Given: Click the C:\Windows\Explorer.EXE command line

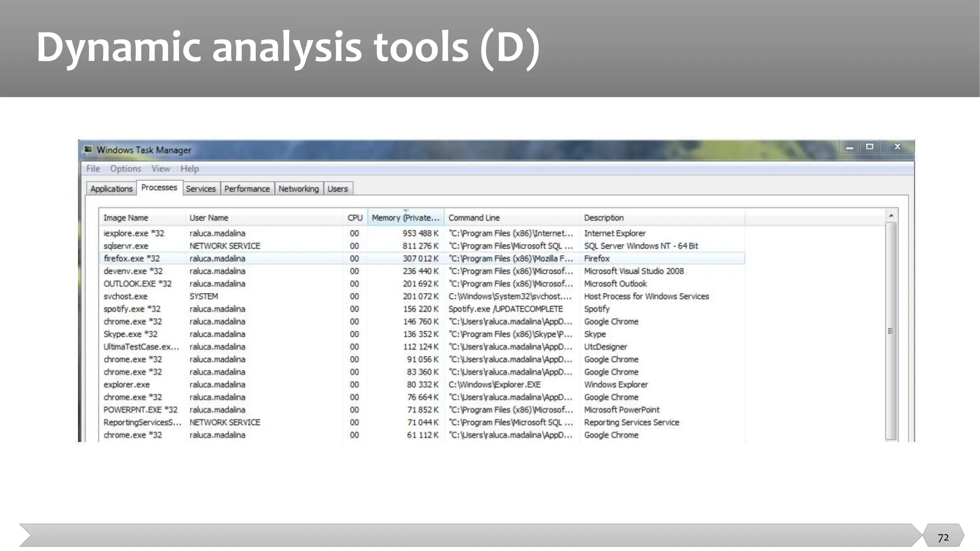Looking at the screenshot, I should pyautogui.click(x=495, y=385).
